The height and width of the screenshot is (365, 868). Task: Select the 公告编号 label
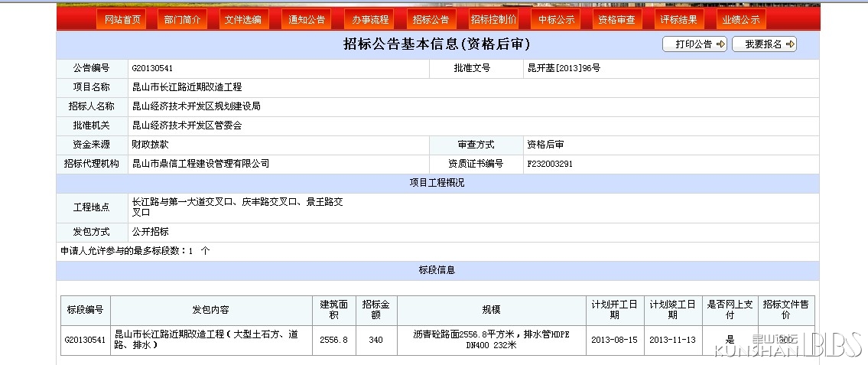click(91, 68)
